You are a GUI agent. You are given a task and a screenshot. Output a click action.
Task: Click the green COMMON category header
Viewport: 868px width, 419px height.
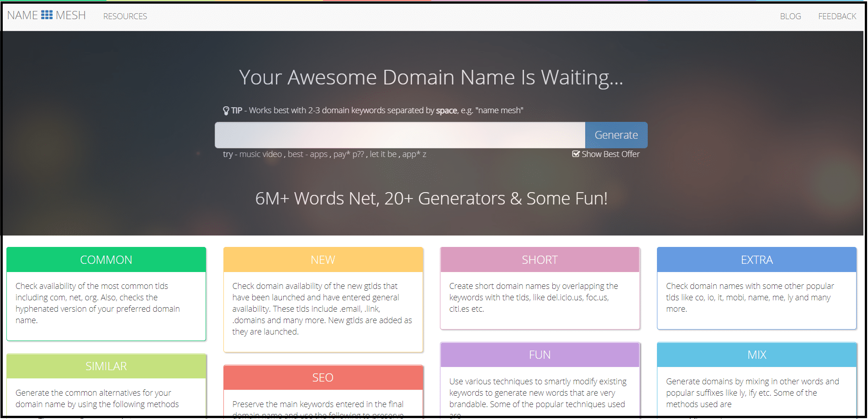106,260
